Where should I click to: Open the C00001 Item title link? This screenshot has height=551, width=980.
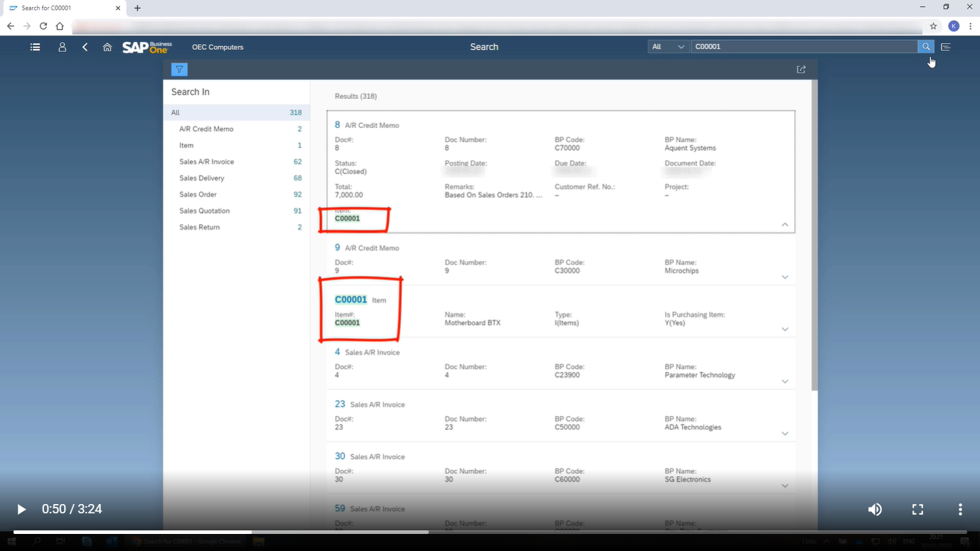click(x=351, y=299)
